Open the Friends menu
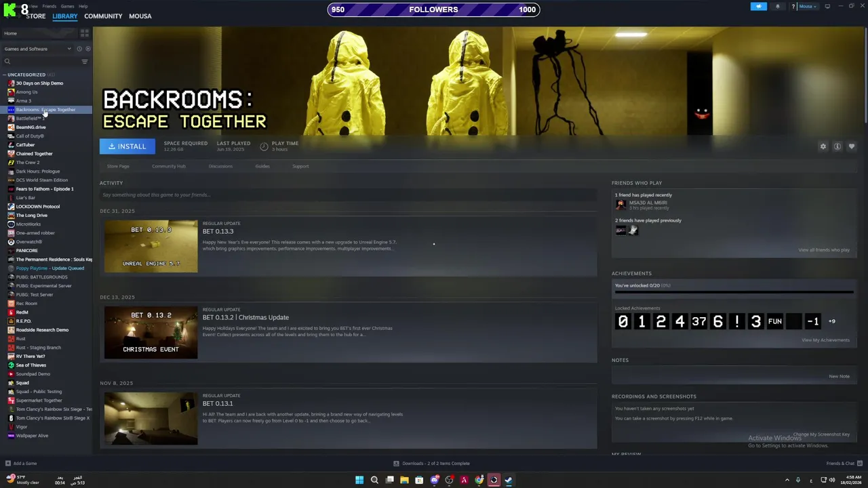 point(50,6)
